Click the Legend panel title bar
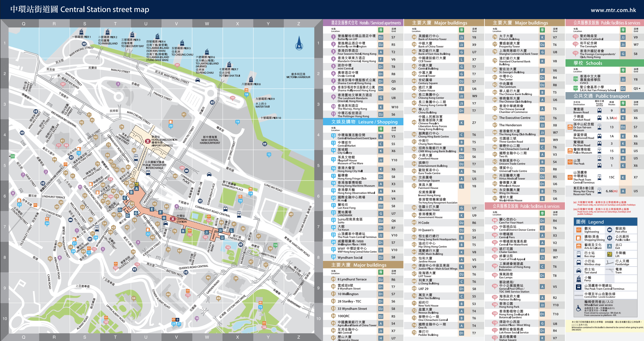644x341 pixels. [605, 222]
